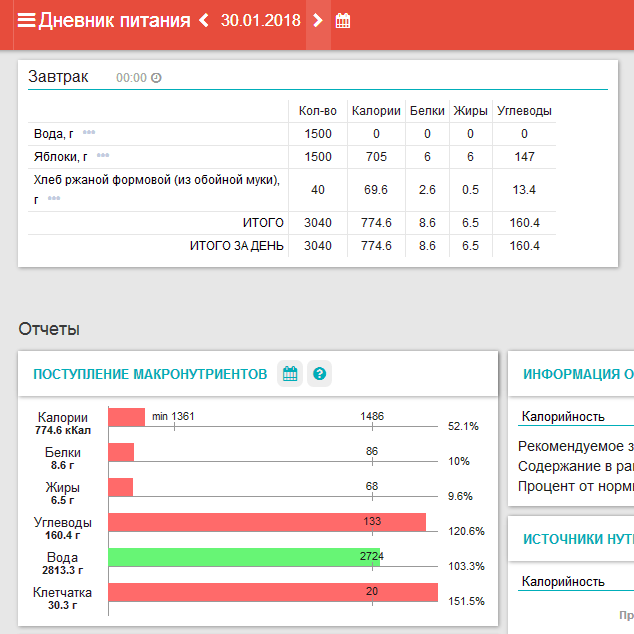Open options dots for Яблоки row
The image size is (634, 634).
coord(103,156)
